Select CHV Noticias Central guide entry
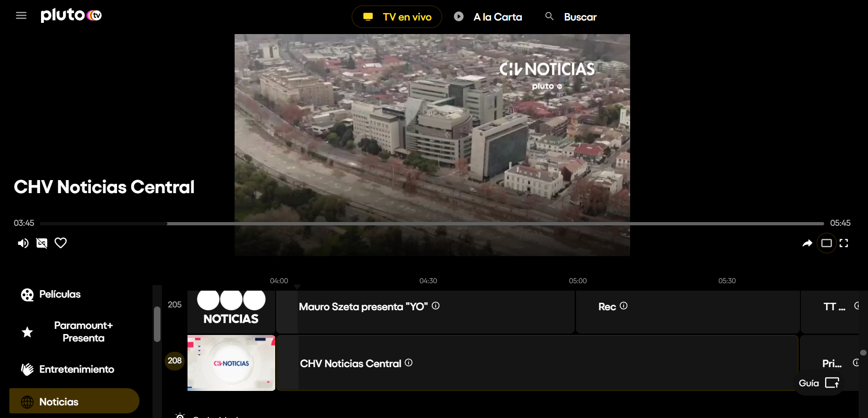Image resolution: width=868 pixels, height=418 pixels. click(537, 363)
